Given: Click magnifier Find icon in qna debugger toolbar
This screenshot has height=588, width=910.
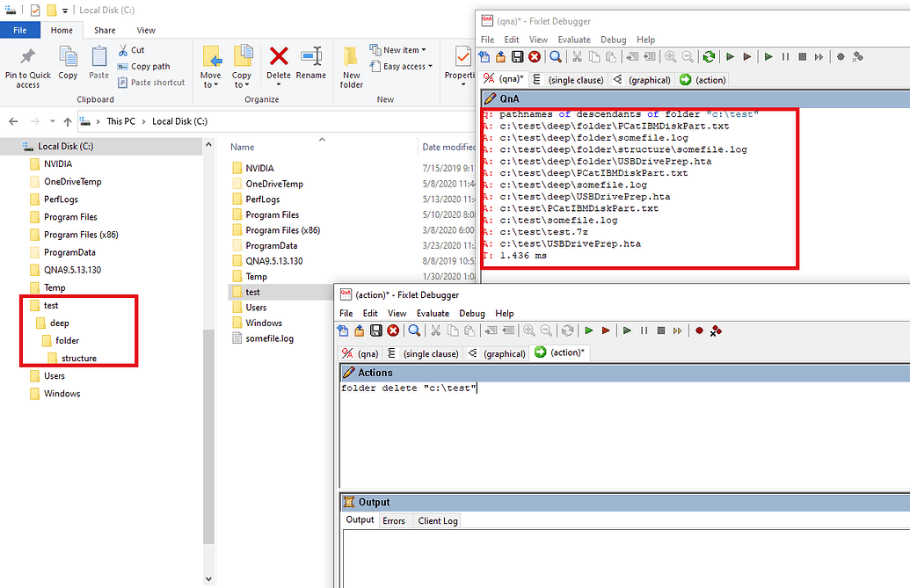Looking at the screenshot, I should point(556,57).
